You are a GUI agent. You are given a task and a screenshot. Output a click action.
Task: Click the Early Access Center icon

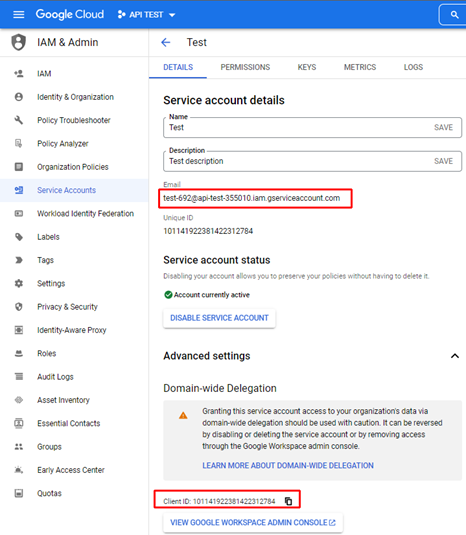click(19, 470)
